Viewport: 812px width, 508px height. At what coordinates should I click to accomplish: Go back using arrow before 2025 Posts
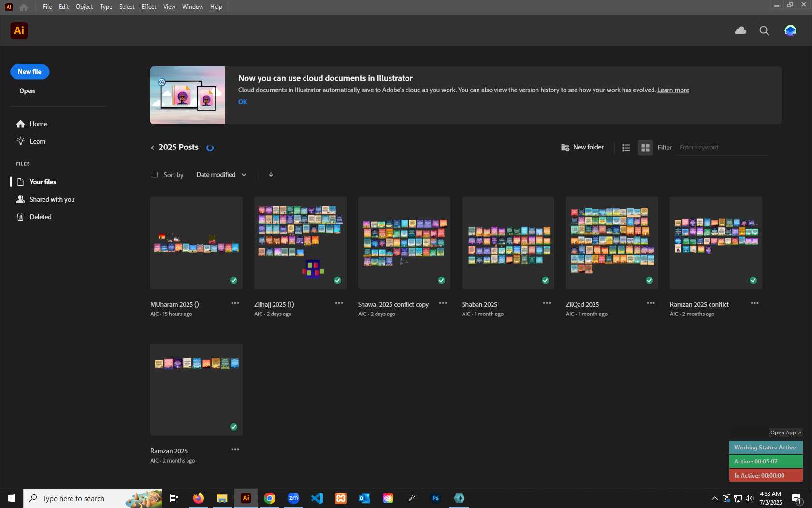153,148
